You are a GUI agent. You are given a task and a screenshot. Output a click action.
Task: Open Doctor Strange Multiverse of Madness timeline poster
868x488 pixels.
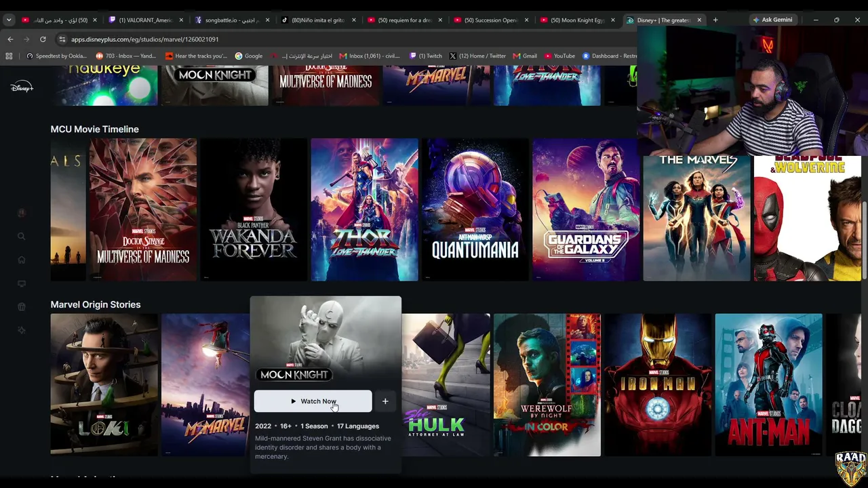click(143, 209)
